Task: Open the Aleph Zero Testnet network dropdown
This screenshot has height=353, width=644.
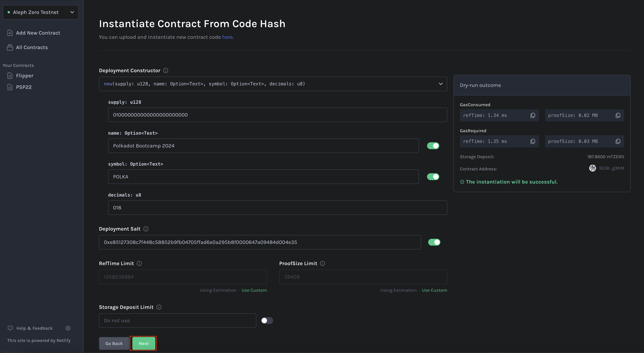Action: [x=40, y=12]
